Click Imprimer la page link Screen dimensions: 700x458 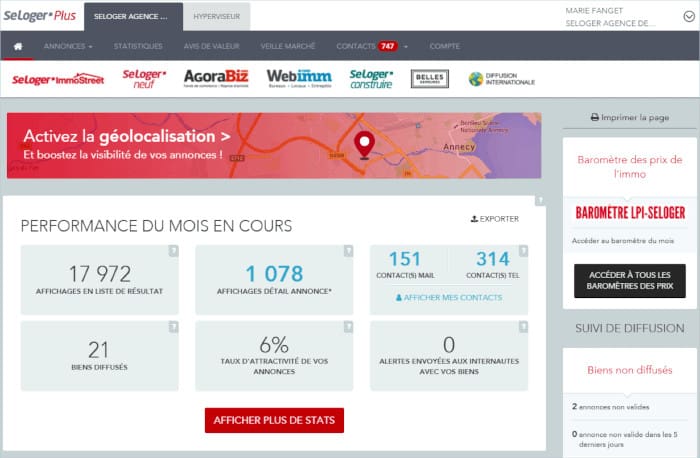coord(629,117)
